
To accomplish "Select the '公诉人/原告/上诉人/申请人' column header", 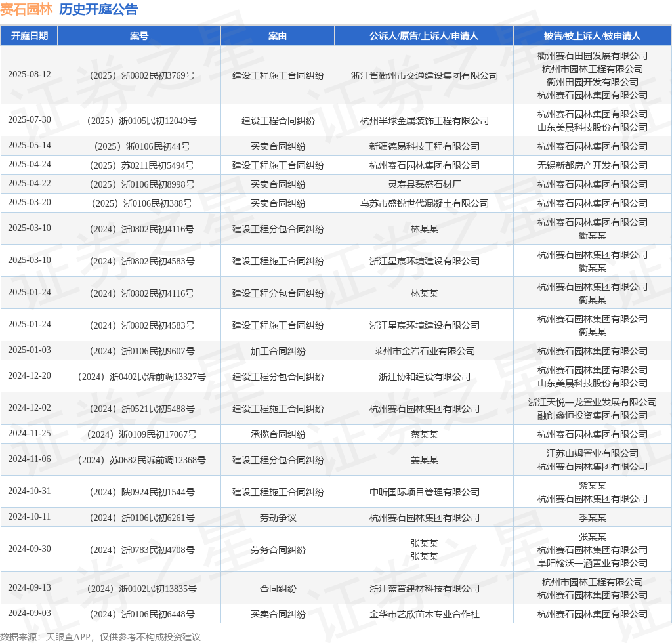I will click(424, 36).
